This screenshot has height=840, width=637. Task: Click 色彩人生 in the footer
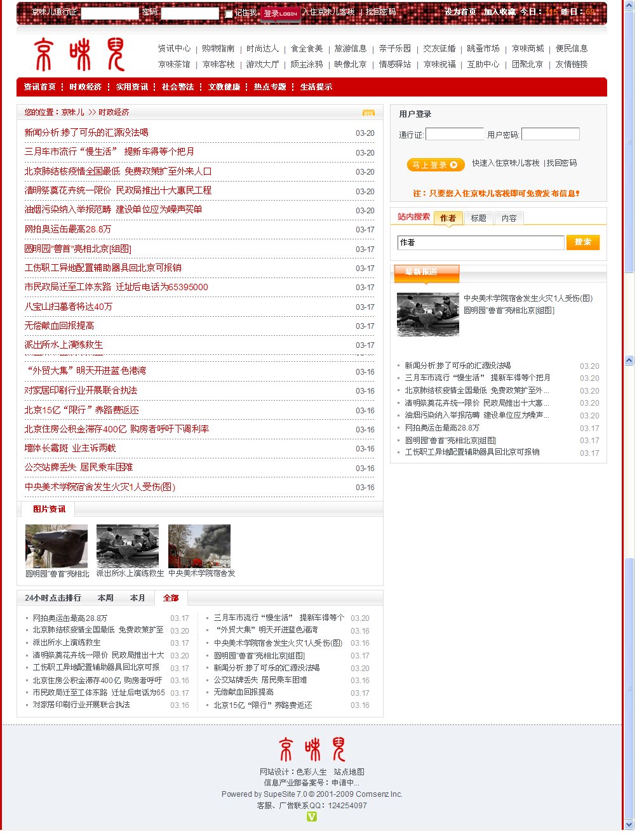(x=311, y=772)
